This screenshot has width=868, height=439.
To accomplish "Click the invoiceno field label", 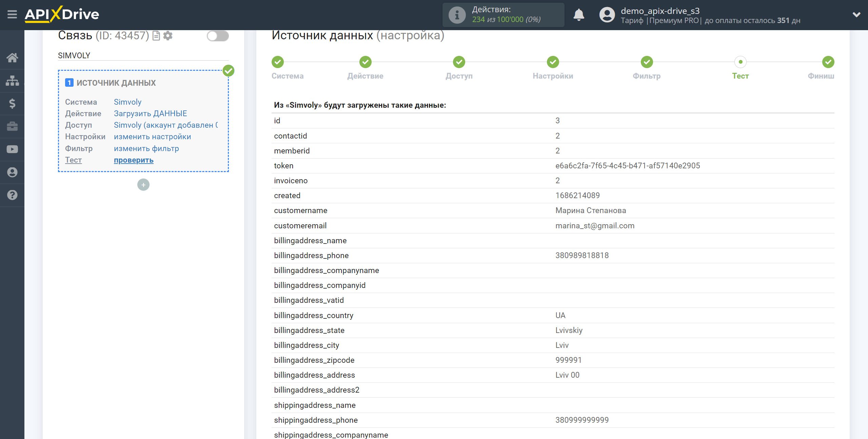I will coord(291,181).
